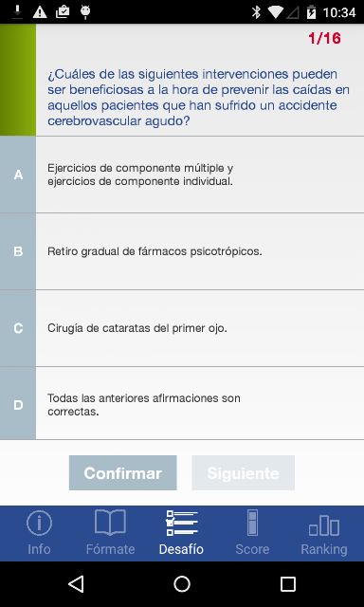Tap the warning triangle notification icon

coord(40,12)
